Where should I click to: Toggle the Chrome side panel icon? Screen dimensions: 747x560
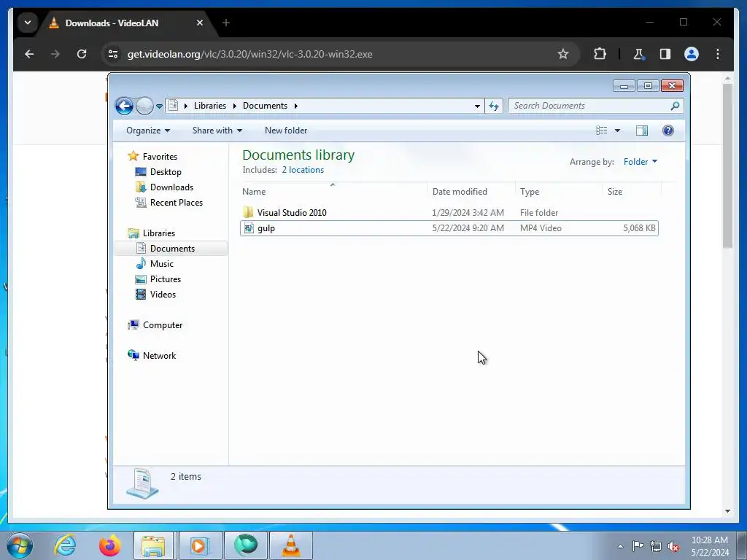click(665, 54)
